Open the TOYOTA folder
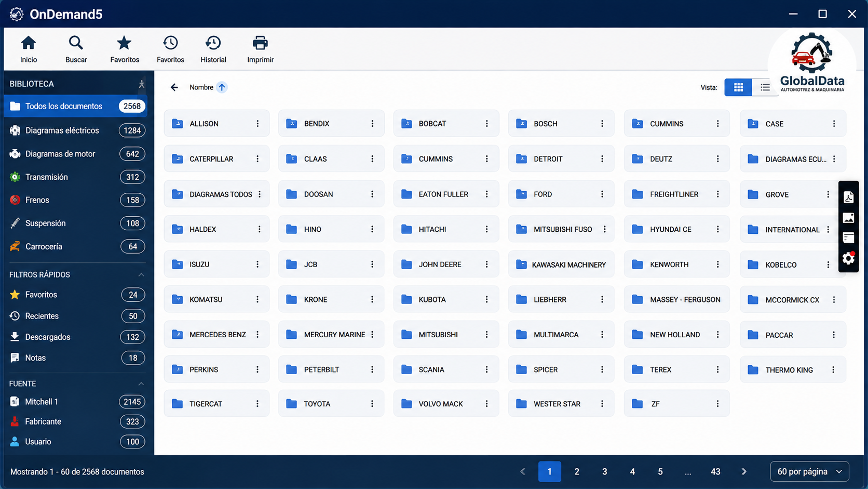 point(331,404)
